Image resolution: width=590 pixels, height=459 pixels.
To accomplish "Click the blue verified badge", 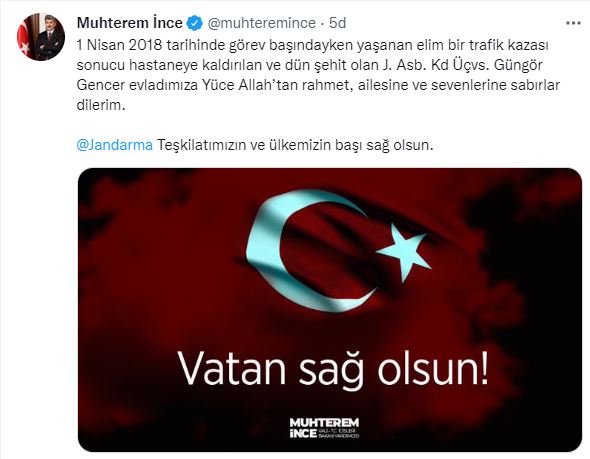I will tap(195, 23).
